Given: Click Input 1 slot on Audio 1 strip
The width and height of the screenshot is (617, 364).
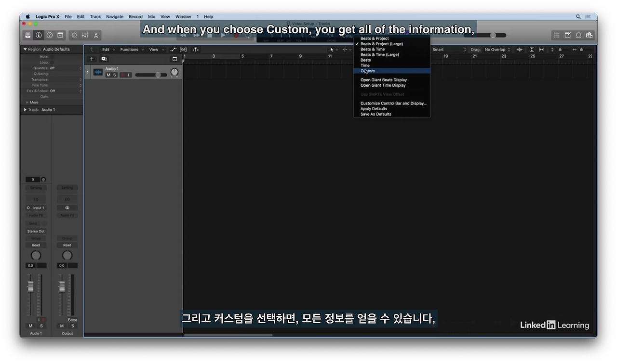Looking at the screenshot, I should [x=36, y=208].
